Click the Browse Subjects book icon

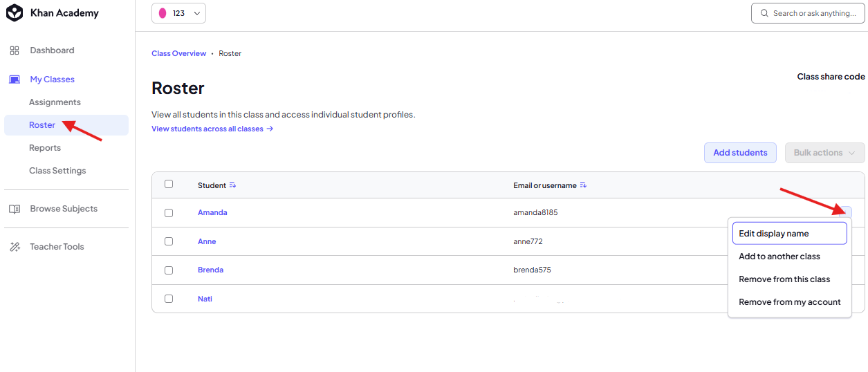click(15, 209)
